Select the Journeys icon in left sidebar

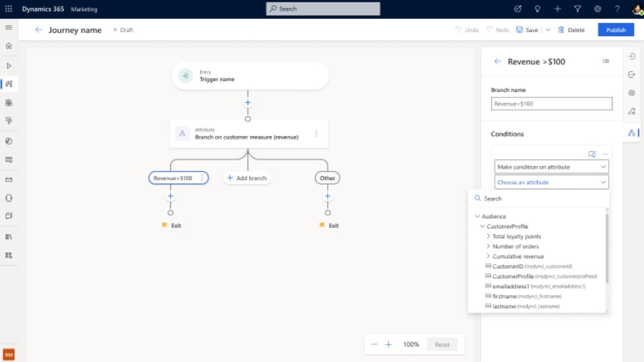pos(9,84)
